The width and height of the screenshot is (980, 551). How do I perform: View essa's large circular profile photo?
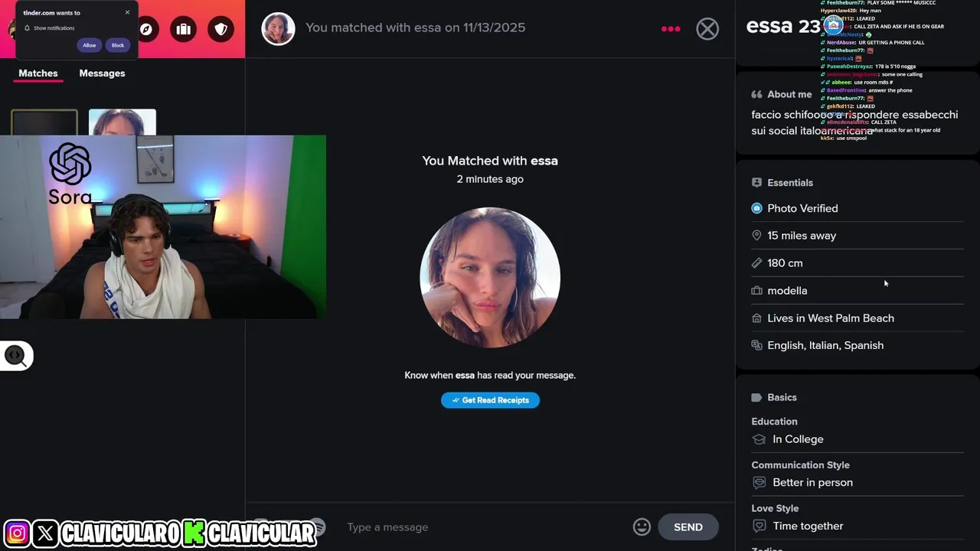[x=490, y=277]
